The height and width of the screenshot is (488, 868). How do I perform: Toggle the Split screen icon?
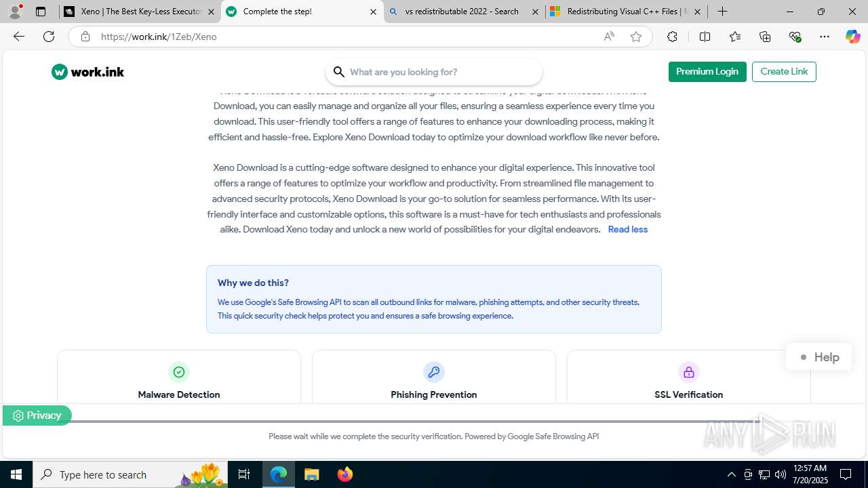coord(705,37)
